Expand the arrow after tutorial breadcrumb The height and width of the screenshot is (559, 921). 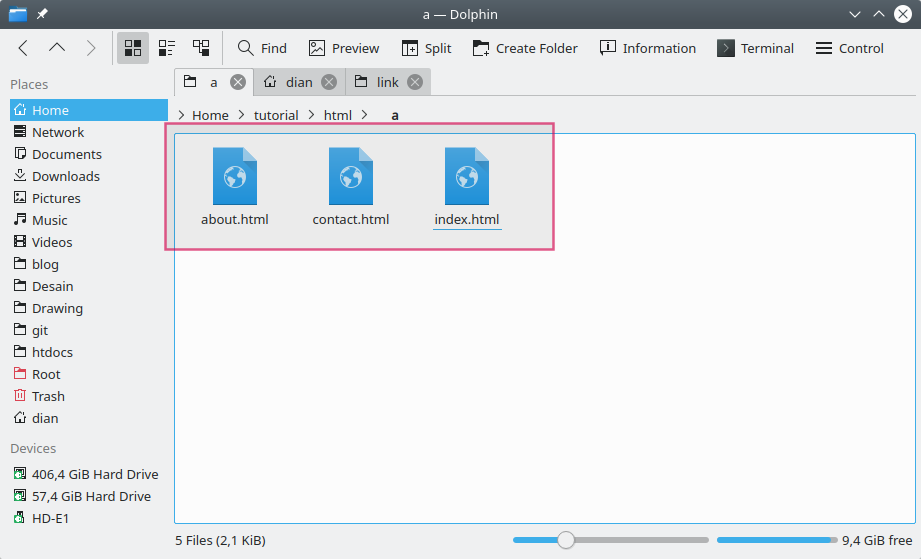(311, 115)
